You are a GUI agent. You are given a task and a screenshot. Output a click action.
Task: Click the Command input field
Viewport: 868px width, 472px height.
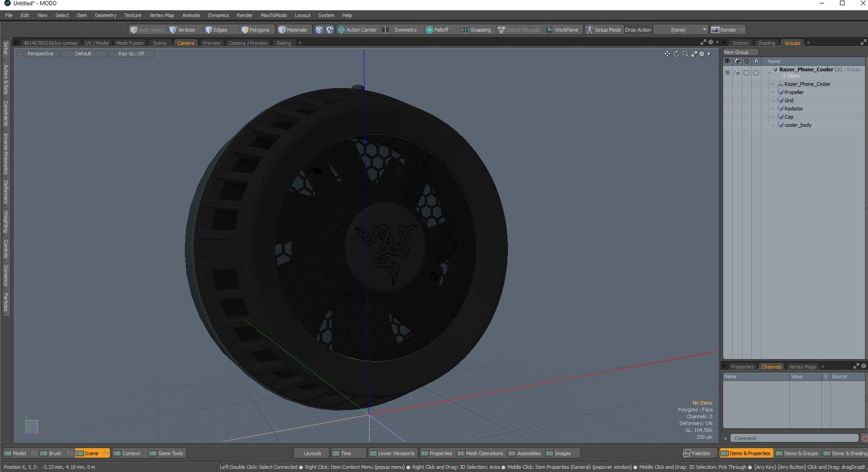[794, 439]
